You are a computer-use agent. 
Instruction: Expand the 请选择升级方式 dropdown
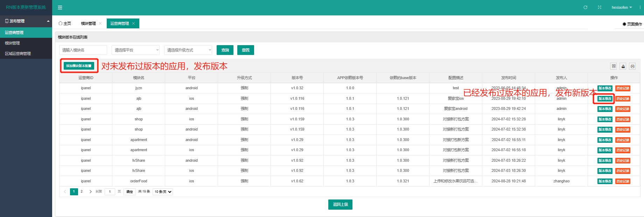point(188,50)
